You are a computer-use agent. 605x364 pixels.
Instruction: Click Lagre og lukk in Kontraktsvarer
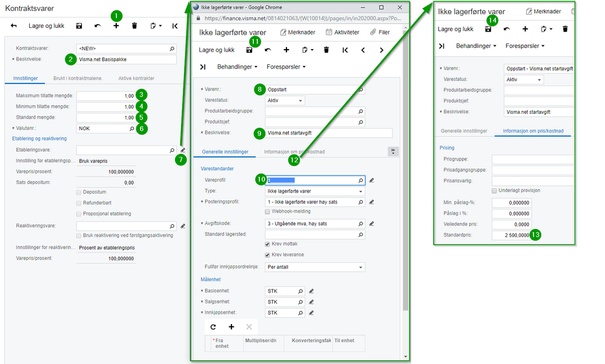[x=46, y=26]
